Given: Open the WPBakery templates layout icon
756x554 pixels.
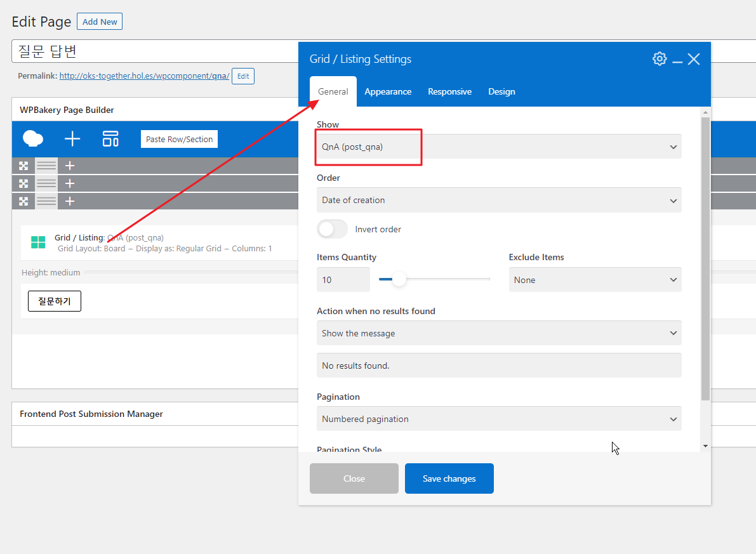Looking at the screenshot, I should tap(110, 139).
